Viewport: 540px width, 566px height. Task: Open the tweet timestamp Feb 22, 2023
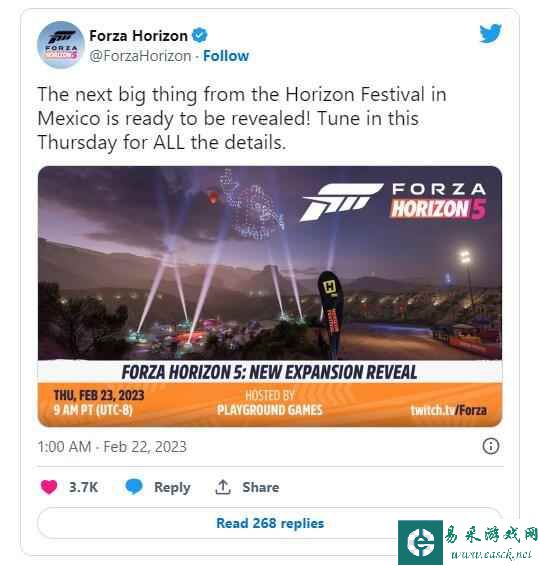click(112, 447)
